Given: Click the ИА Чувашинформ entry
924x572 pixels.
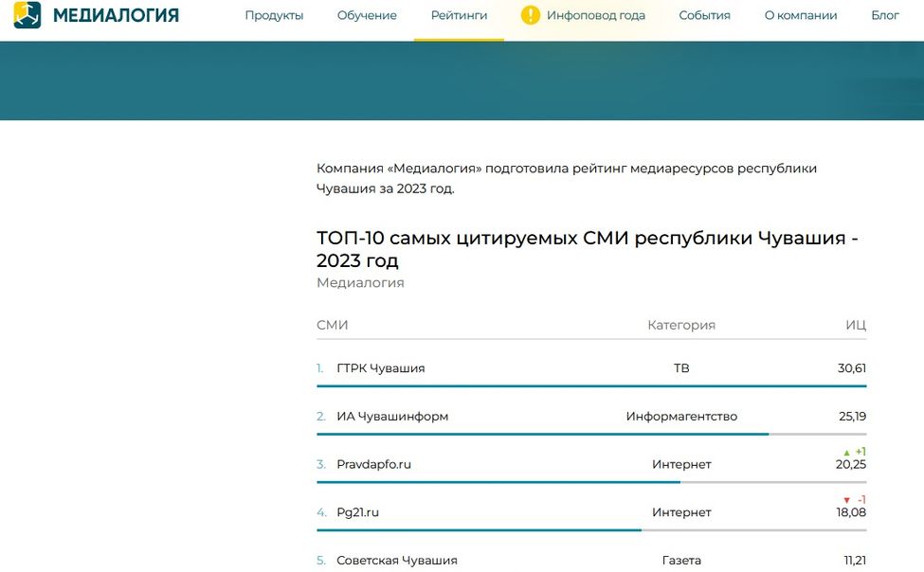Looking at the screenshot, I should 393,415.
